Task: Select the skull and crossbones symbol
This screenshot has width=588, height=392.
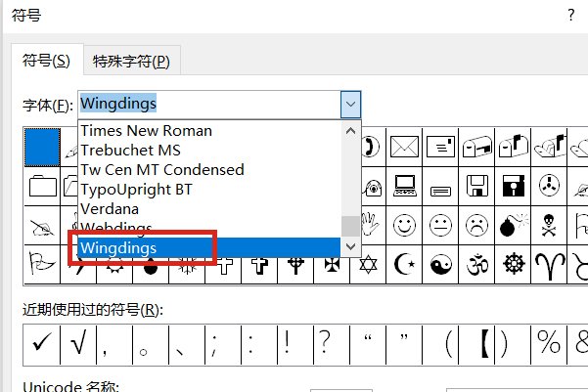Action: (549, 226)
